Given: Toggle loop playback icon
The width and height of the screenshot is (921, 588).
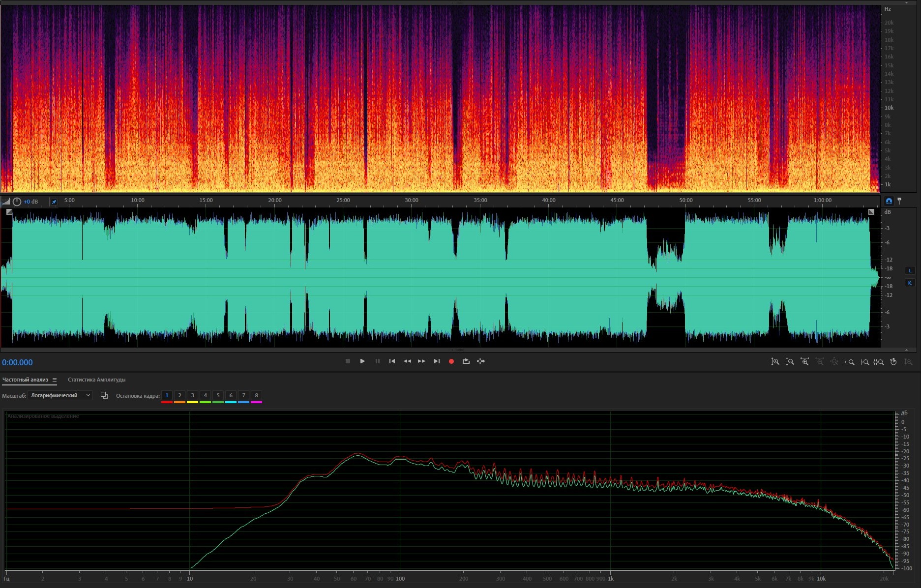Looking at the screenshot, I should point(466,361).
